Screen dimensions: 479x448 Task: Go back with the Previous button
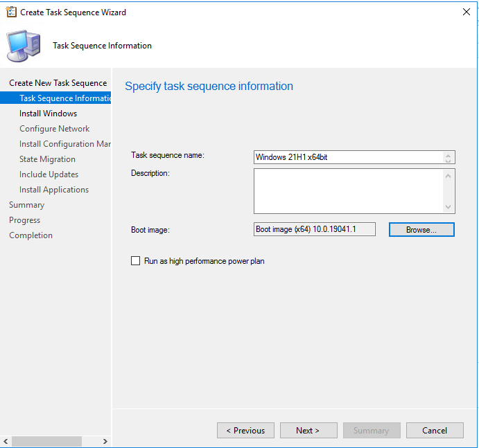coord(245,430)
